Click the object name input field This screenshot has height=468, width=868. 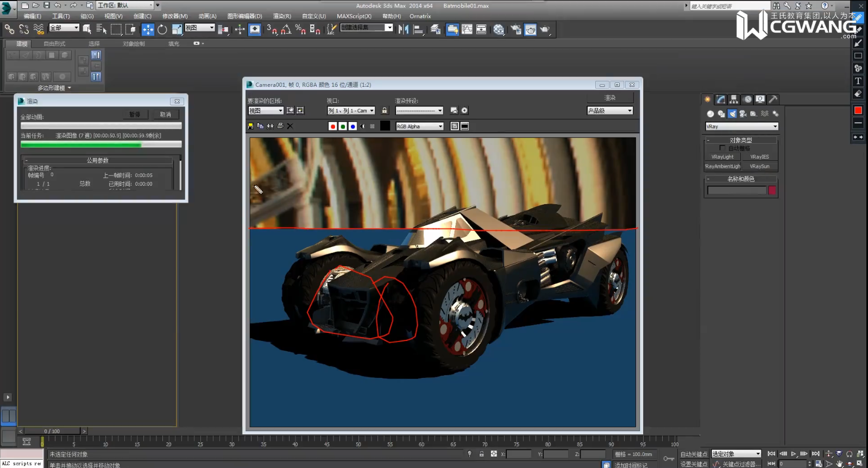click(737, 190)
